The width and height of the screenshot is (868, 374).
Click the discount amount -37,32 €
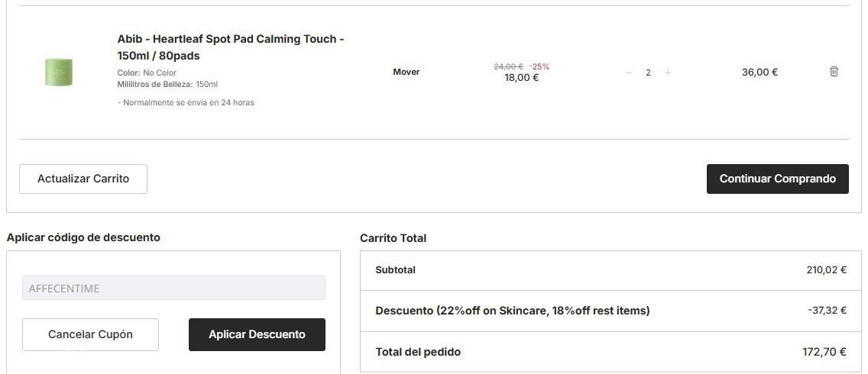(827, 311)
